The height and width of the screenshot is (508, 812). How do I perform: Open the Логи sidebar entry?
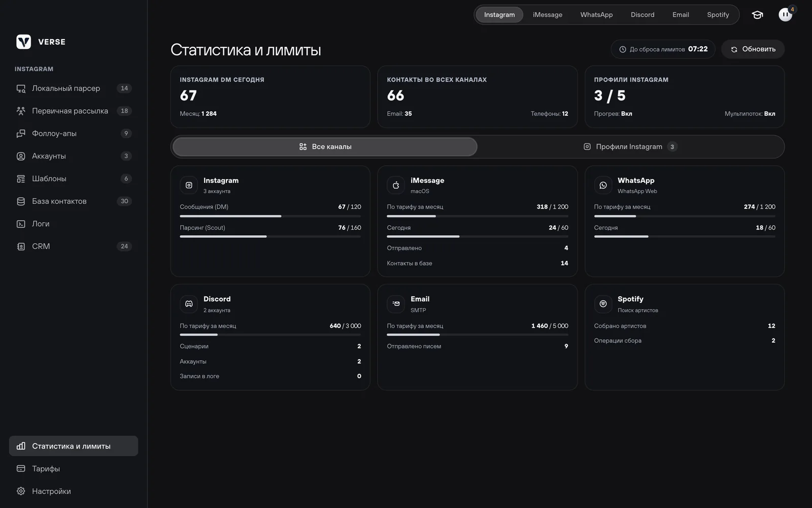pos(74,224)
